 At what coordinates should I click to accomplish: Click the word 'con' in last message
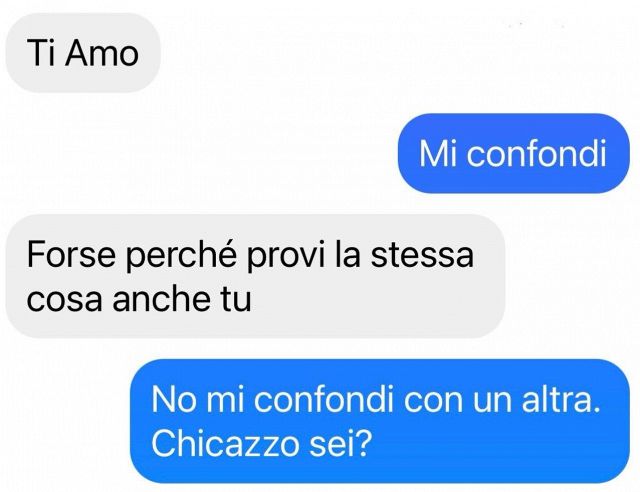coord(433,401)
